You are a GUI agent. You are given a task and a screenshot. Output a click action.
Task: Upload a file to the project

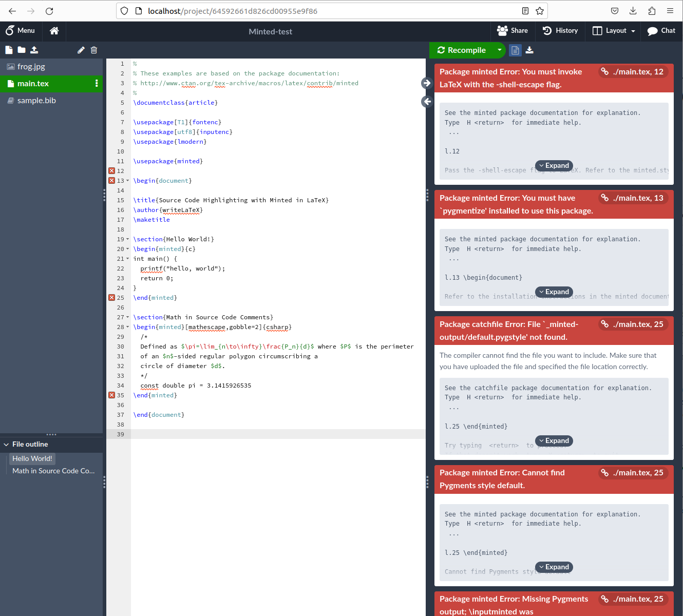(34, 50)
